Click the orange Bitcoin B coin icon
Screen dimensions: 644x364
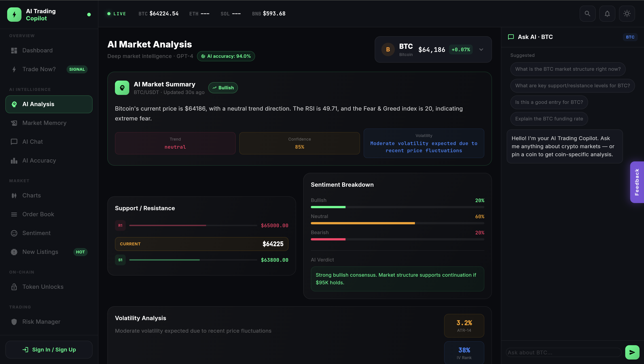(x=388, y=49)
